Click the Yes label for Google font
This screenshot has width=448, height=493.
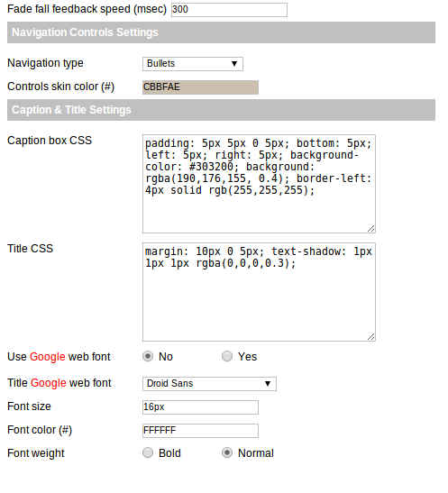click(x=247, y=357)
